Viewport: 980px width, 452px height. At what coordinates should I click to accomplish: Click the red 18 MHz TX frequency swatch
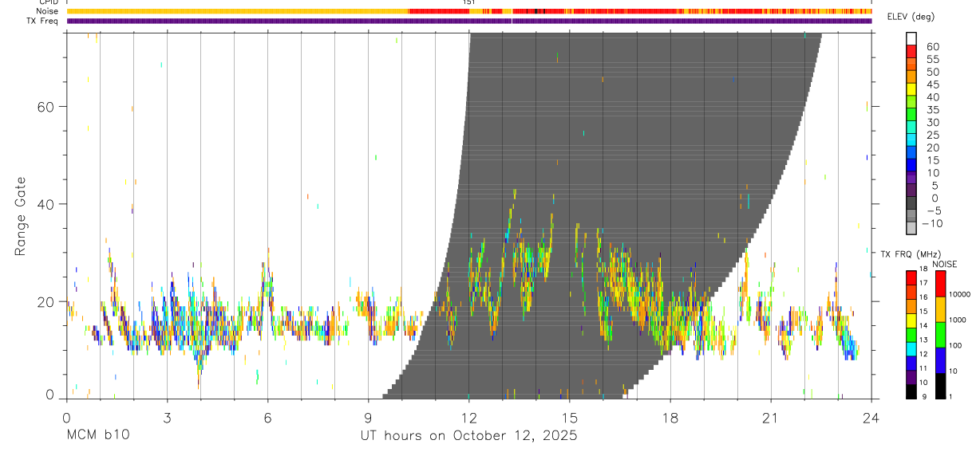pyautogui.click(x=911, y=278)
